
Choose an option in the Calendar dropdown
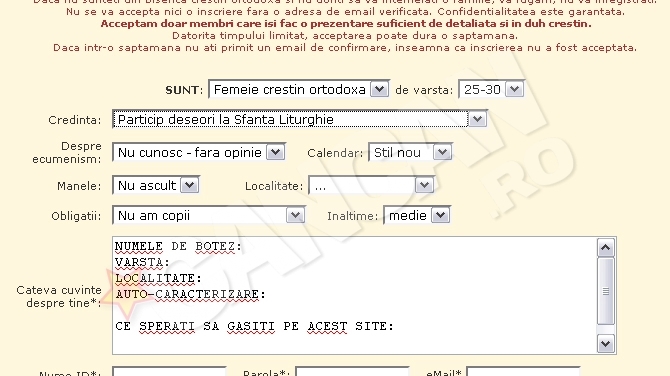click(x=410, y=152)
